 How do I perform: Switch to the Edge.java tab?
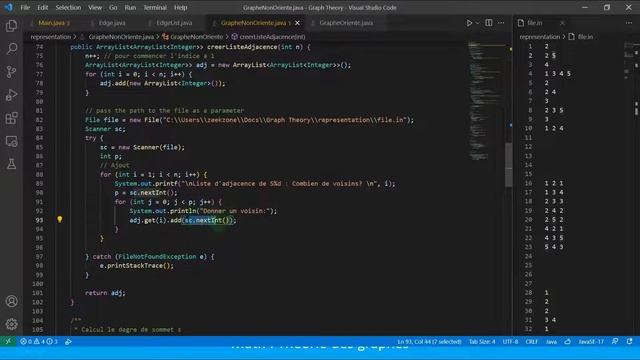click(x=112, y=23)
